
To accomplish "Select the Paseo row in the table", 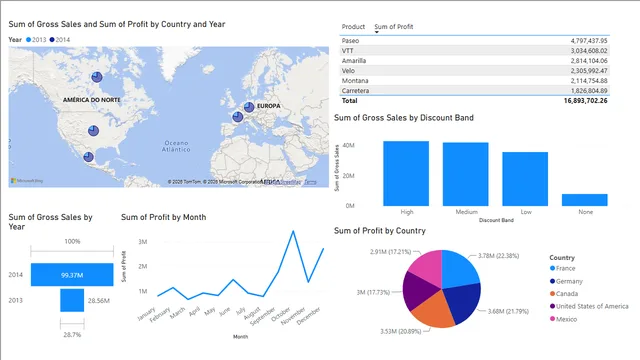I will [475, 40].
